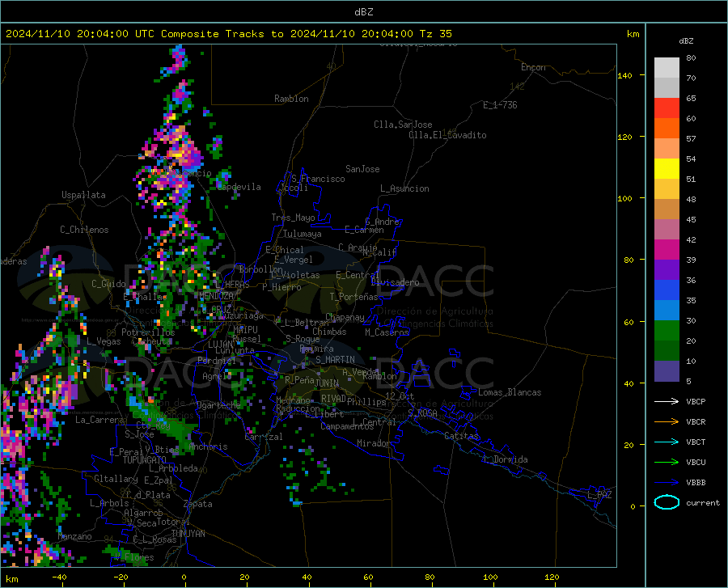Click the Catitas map label
The image size is (728, 588).
pos(461,436)
